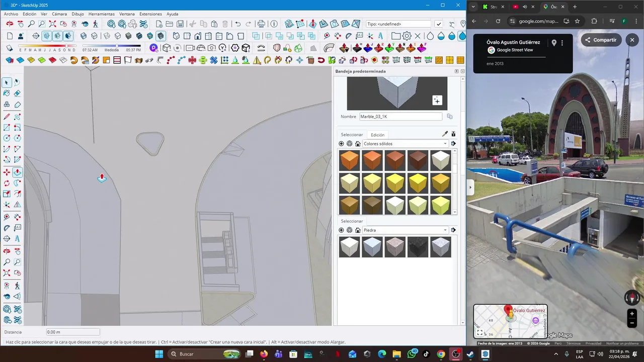Click the Walk tool icon in top toolbar

[96, 24]
